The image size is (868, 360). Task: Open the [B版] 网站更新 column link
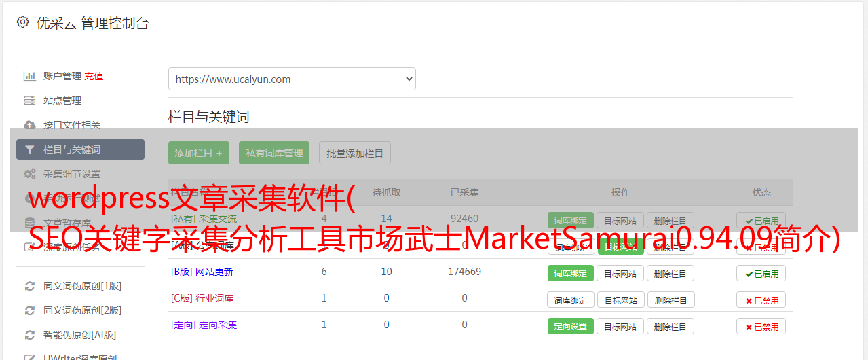point(202,272)
